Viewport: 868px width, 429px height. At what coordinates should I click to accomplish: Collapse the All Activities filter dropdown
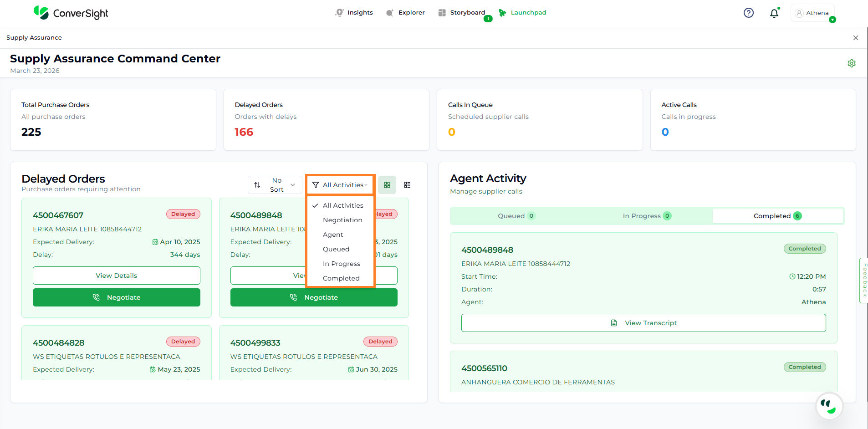tap(340, 185)
